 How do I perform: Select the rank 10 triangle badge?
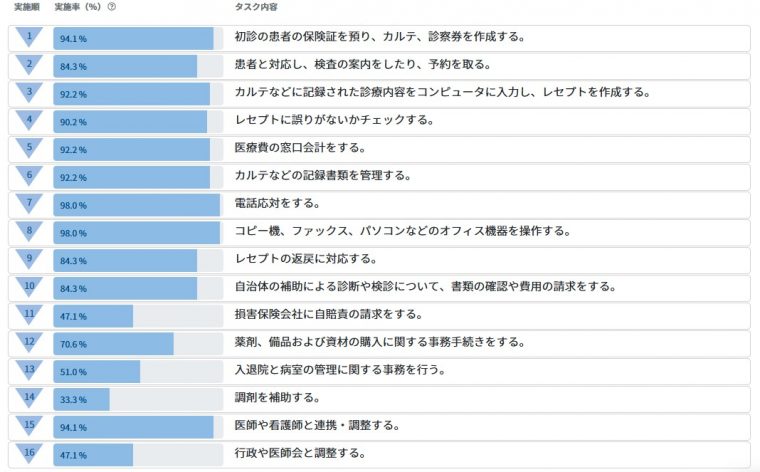pyautogui.click(x=30, y=287)
